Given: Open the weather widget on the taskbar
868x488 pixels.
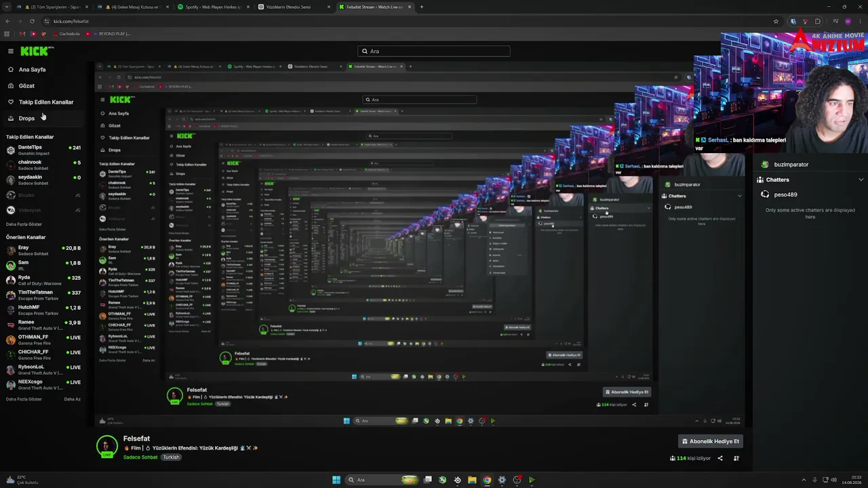Looking at the screenshot, I should click(x=22, y=480).
